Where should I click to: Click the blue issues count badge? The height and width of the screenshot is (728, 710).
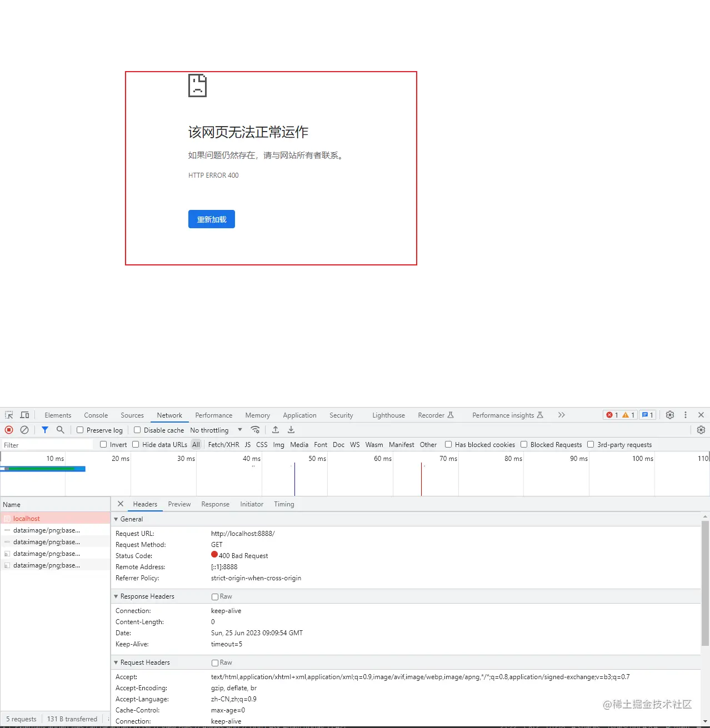[647, 415]
